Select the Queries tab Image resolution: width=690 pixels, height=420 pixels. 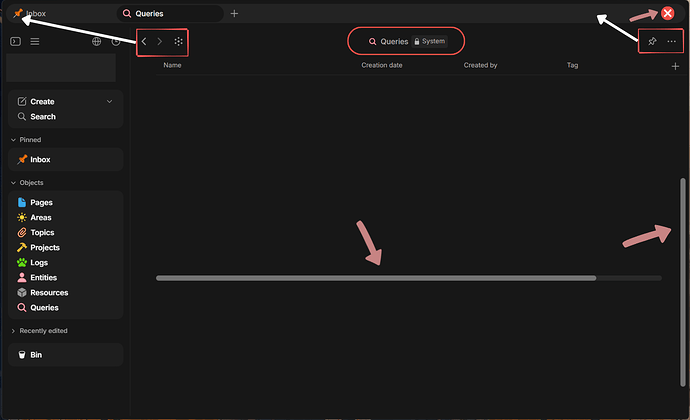coord(170,14)
